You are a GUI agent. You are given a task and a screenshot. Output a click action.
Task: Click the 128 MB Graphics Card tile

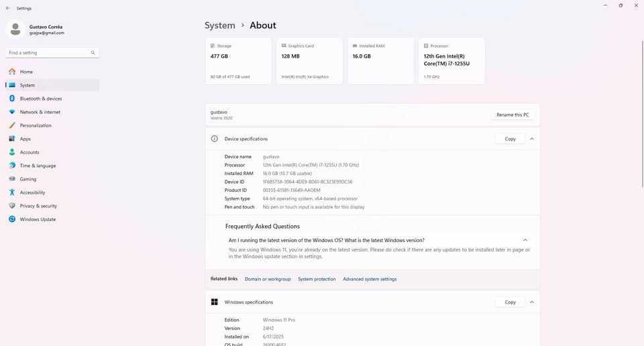click(x=309, y=61)
